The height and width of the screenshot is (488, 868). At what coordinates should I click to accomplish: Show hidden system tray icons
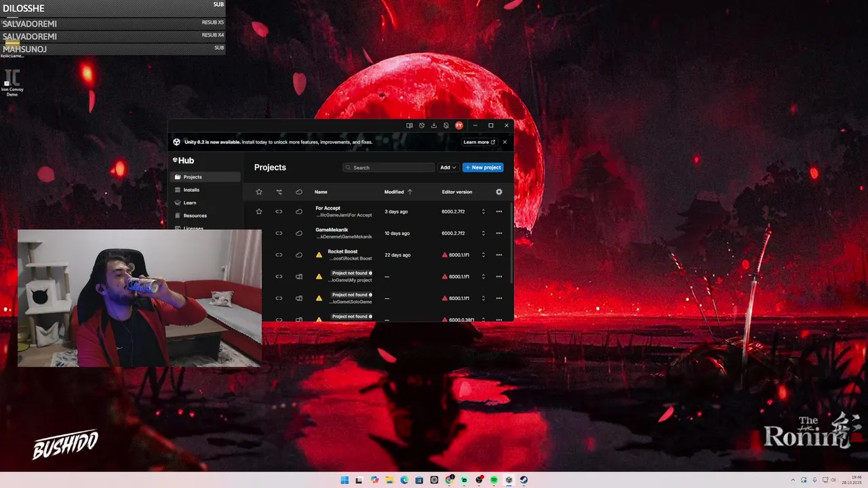pos(793,480)
